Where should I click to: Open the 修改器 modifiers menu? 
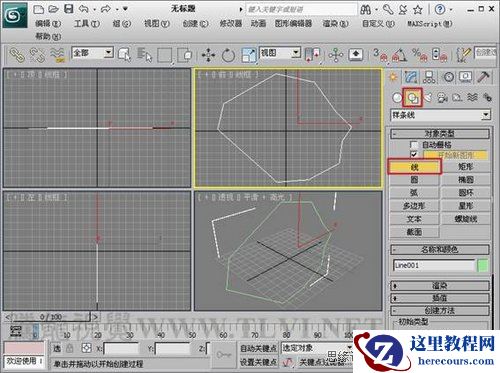pos(230,23)
